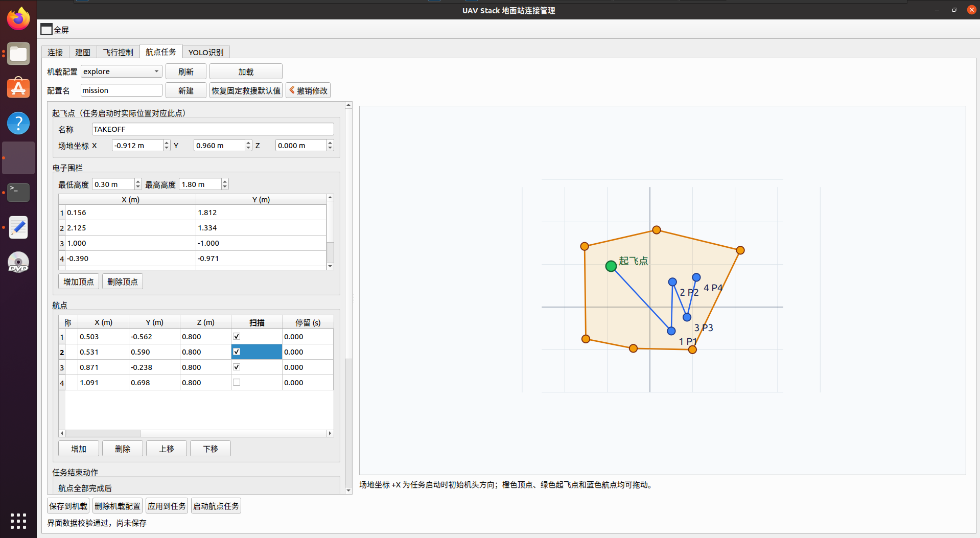Click the TAKEOFF name input field
980x538 pixels.
tap(213, 129)
